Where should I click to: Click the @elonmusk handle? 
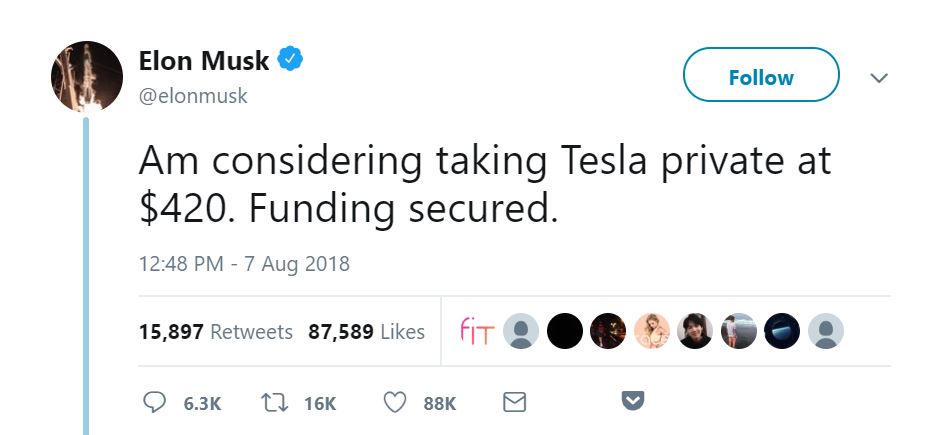(x=193, y=96)
